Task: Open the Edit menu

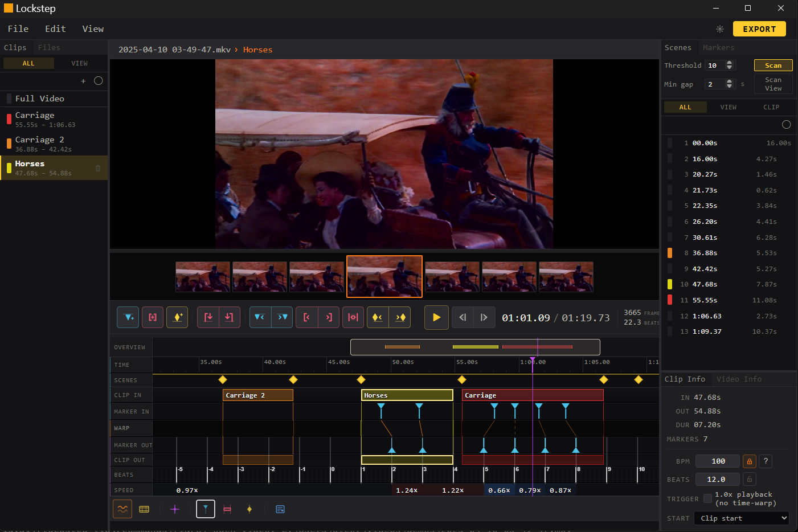Action: click(x=55, y=29)
